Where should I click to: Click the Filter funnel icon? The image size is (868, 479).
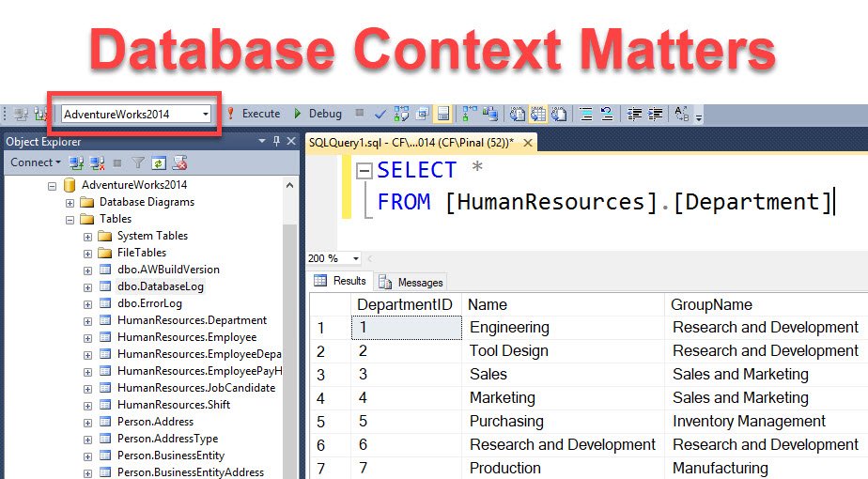pos(138,162)
